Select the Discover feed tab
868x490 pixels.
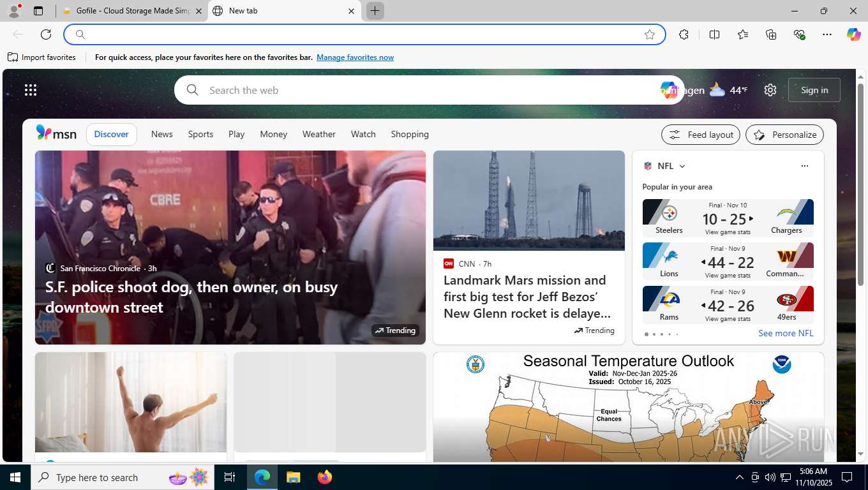click(112, 134)
